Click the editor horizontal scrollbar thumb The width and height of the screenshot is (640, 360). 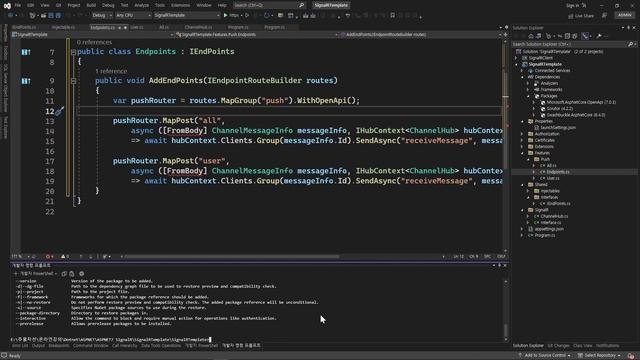click(x=232, y=257)
